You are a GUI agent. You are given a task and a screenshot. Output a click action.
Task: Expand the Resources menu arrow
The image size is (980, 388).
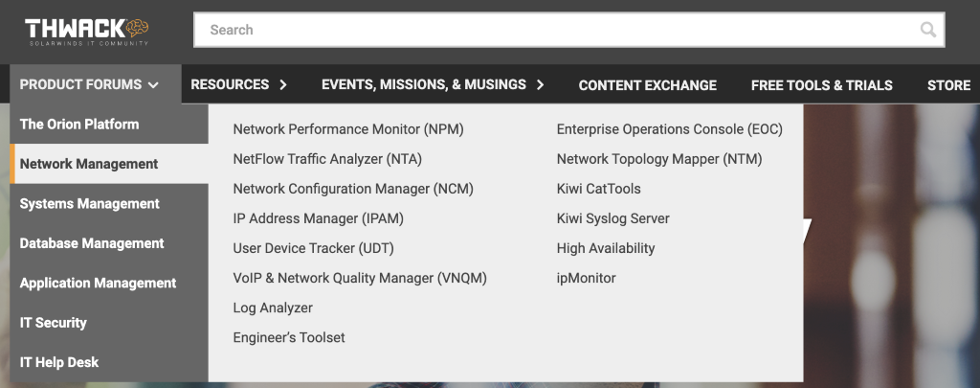[283, 85]
